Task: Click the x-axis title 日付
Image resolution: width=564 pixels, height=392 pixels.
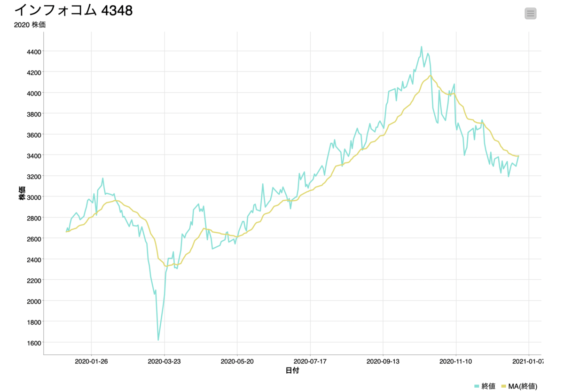Action: pos(292,371)
